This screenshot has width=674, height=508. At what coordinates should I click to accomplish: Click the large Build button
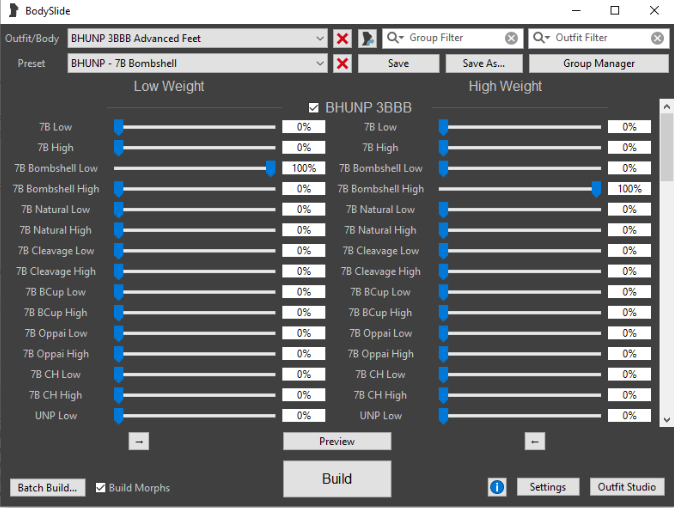coord(337,479)
